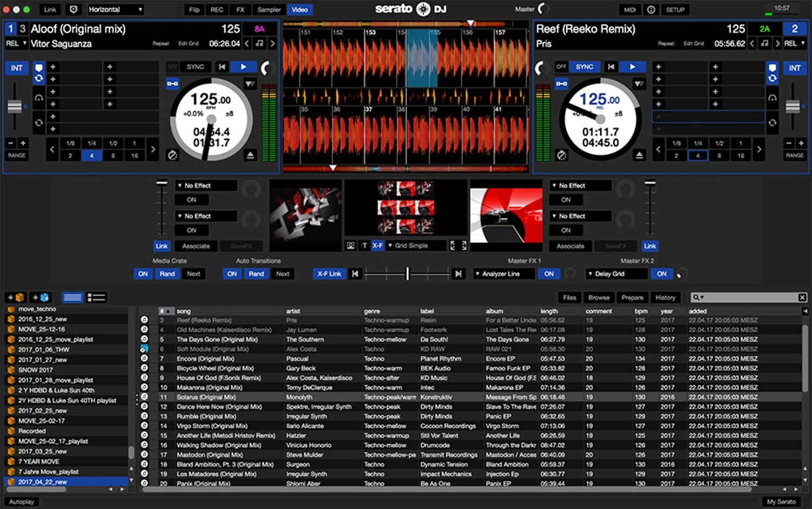Image resolution: width=812 pixels, height=509 pixels.
Task: Open the Video panel tab
Action: (x=299, y=10)
